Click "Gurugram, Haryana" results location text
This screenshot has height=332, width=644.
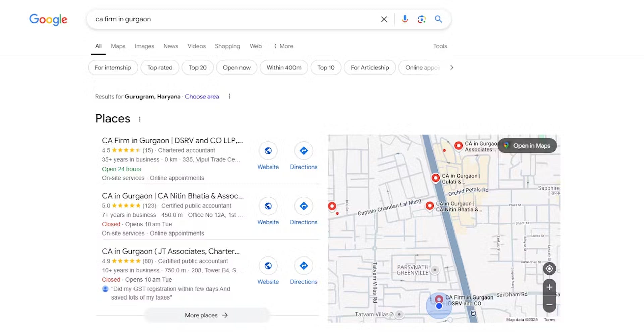[x=153, y=97]
